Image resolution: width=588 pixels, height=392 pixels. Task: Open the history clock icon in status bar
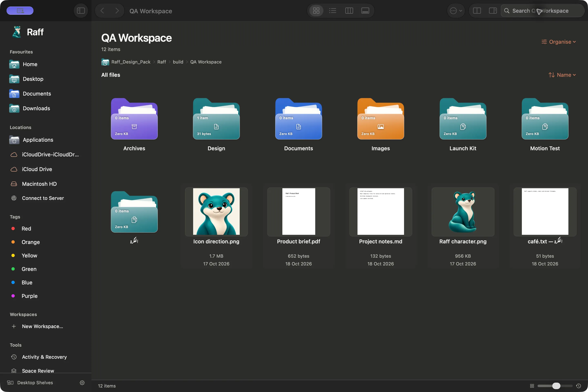pos(578,386)
